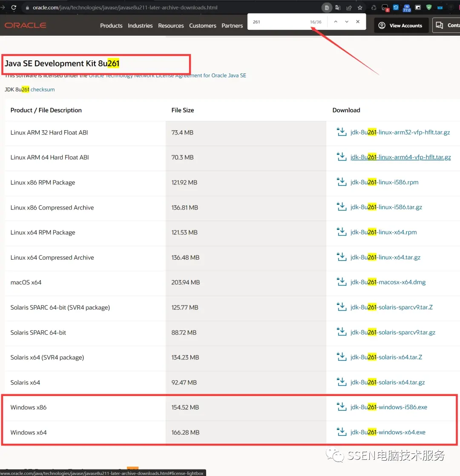Open the Resources menu
Image resolution: width=460 pixels, height=476 pixels.
pos(171,26)
